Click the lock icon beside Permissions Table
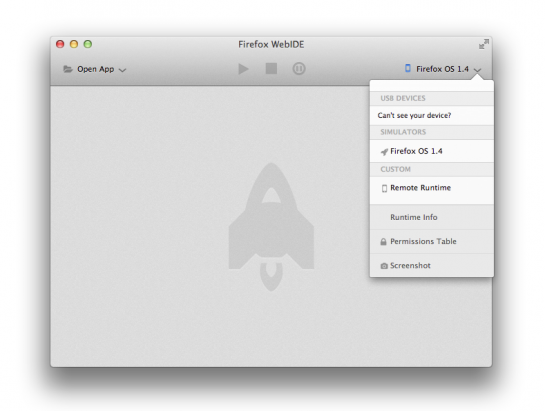The height and width of the screenshot is (411, 545). 383,242
